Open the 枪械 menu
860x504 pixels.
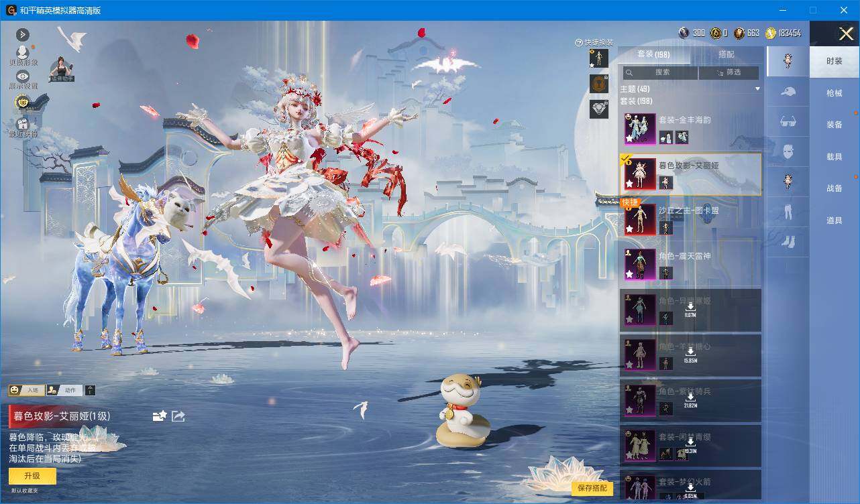(x=835, y=93)
